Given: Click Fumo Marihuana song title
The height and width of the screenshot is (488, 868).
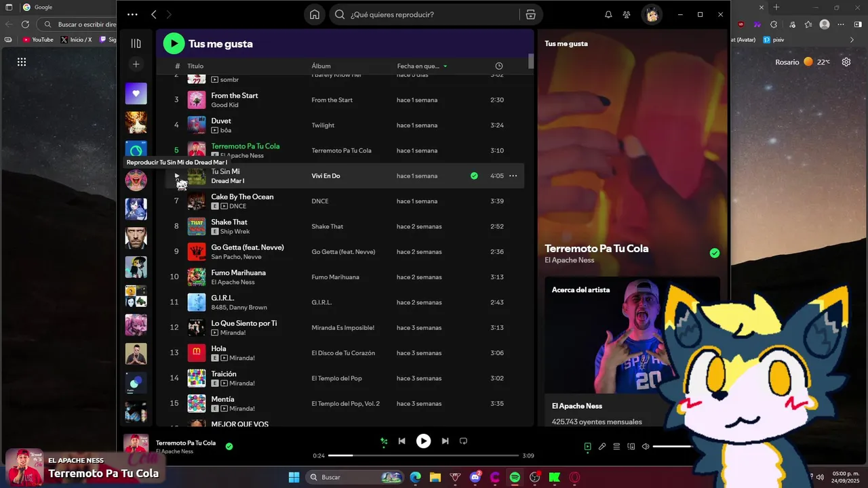Looking at the screenshot, I should (238, 272).
